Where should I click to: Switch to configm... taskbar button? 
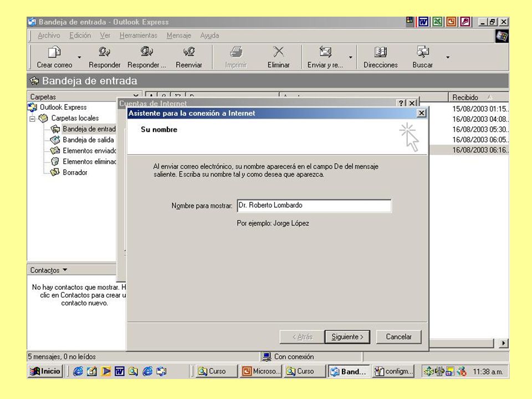394,371
